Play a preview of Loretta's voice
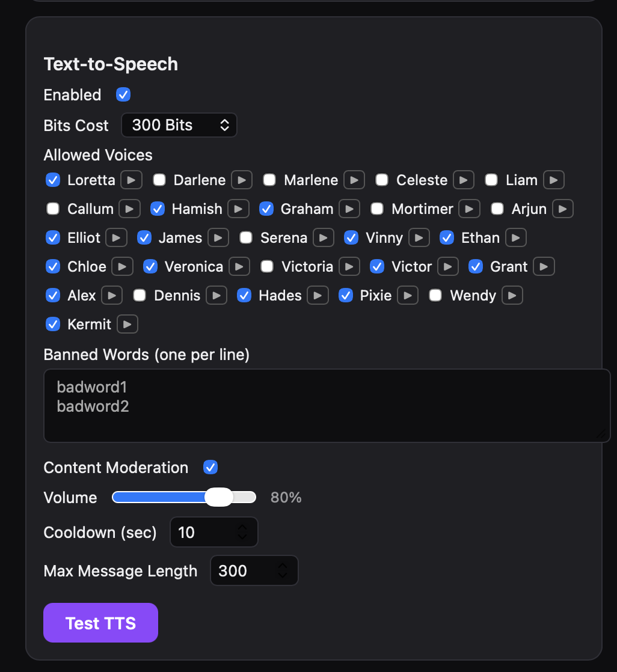The image size is (617, 672). [131, 180]
